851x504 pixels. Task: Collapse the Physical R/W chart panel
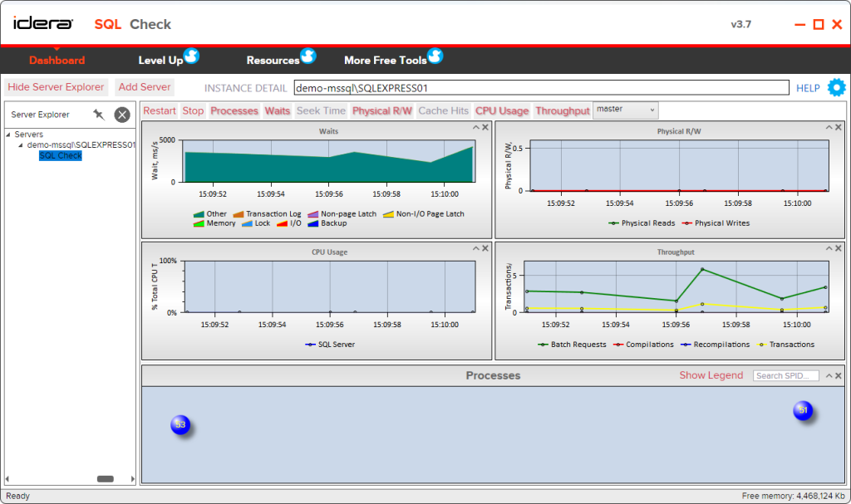[x=829, y=127]
